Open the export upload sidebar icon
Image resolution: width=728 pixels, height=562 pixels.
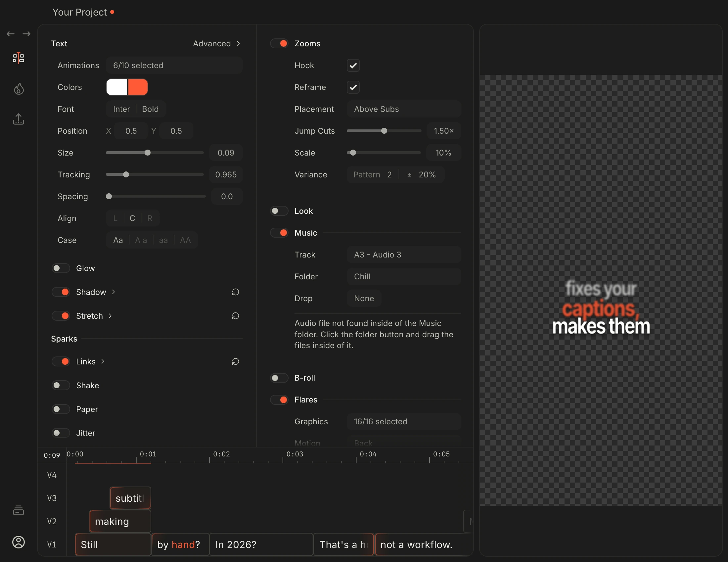[x=19, y=119]
